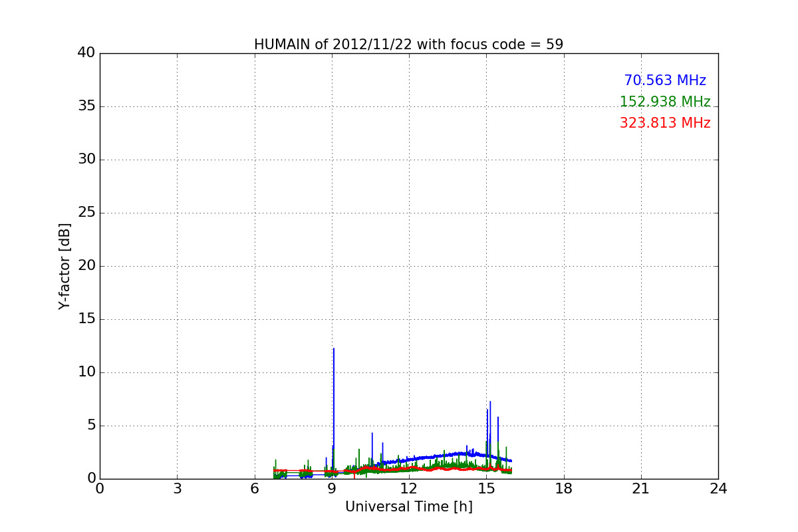This screenshot has width=798, height=532.
Task: Click the Y-factor [dB] axis label
Action: [65, 266]
